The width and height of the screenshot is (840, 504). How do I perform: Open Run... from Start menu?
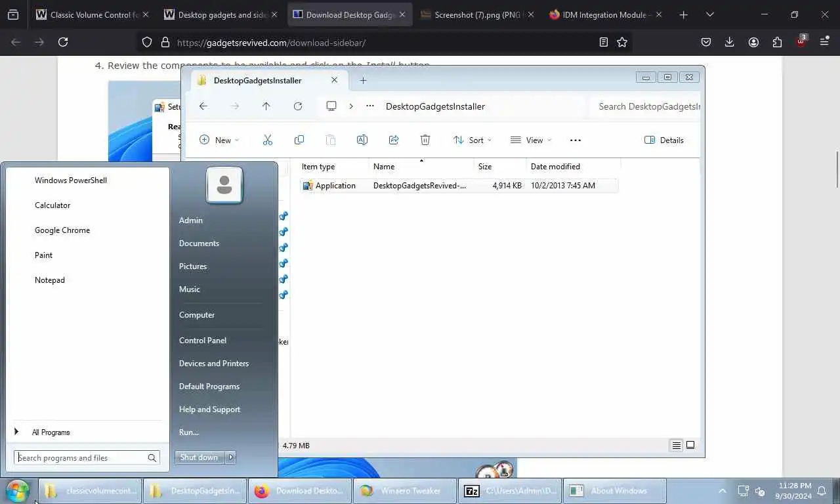pos(189,432)
